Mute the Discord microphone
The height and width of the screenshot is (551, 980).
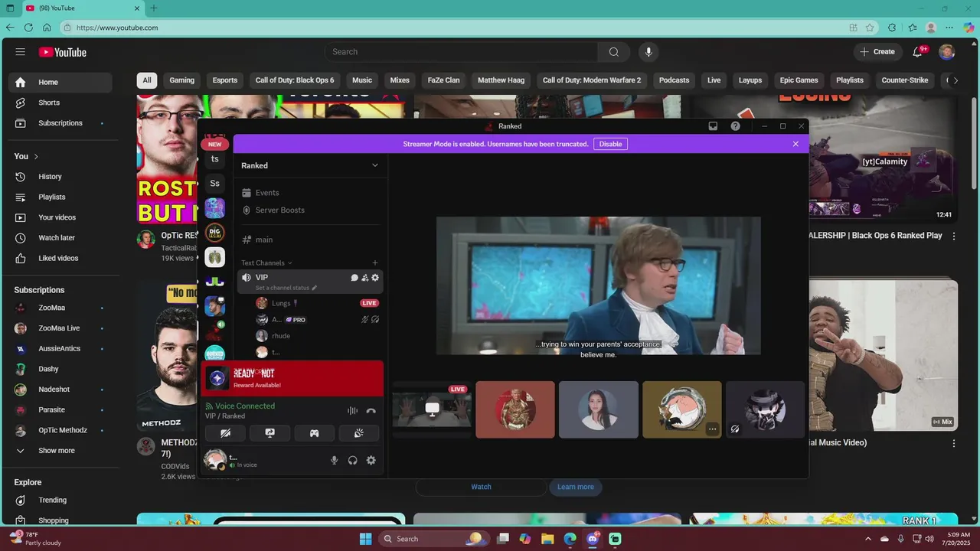point(334,461)
